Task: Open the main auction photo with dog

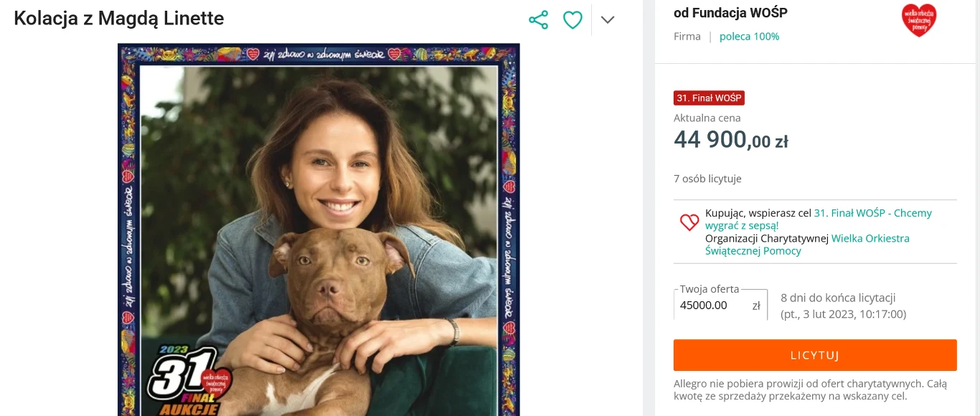Action: click(x=319, y=215)
